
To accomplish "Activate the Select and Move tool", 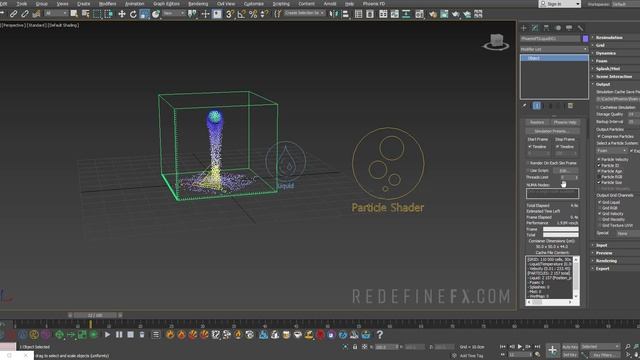I will [x=122, y=14].
